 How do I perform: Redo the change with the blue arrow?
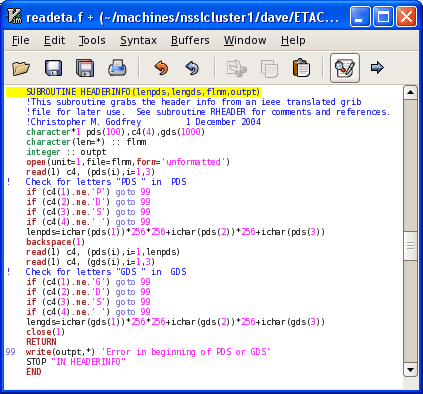[192, 68]
